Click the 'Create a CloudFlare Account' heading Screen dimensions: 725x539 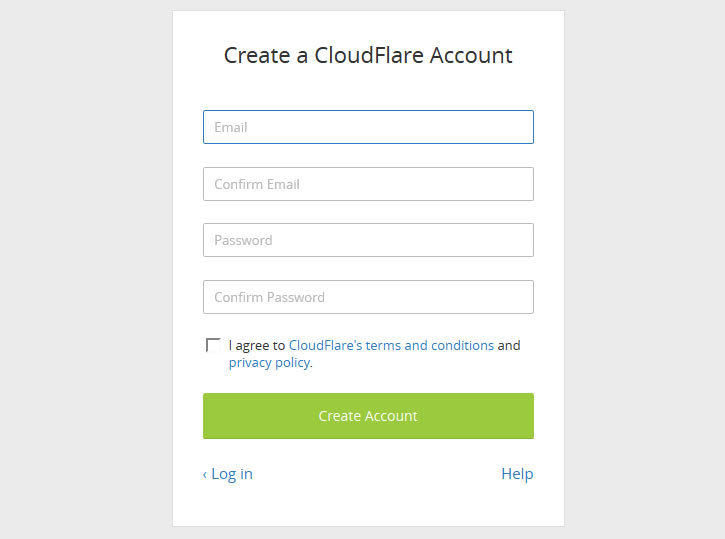click(x=368, y=55)
